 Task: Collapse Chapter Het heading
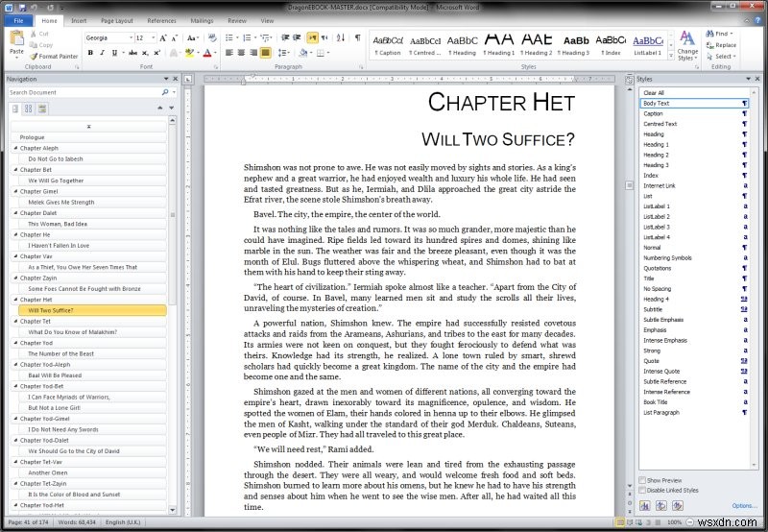tap(15, 299)
